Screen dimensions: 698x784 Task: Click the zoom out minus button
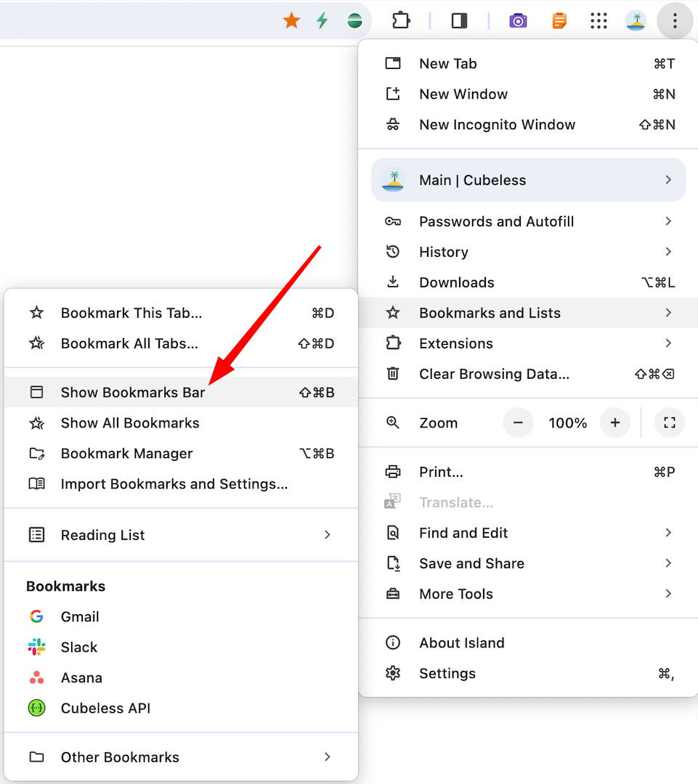point(518,423)
